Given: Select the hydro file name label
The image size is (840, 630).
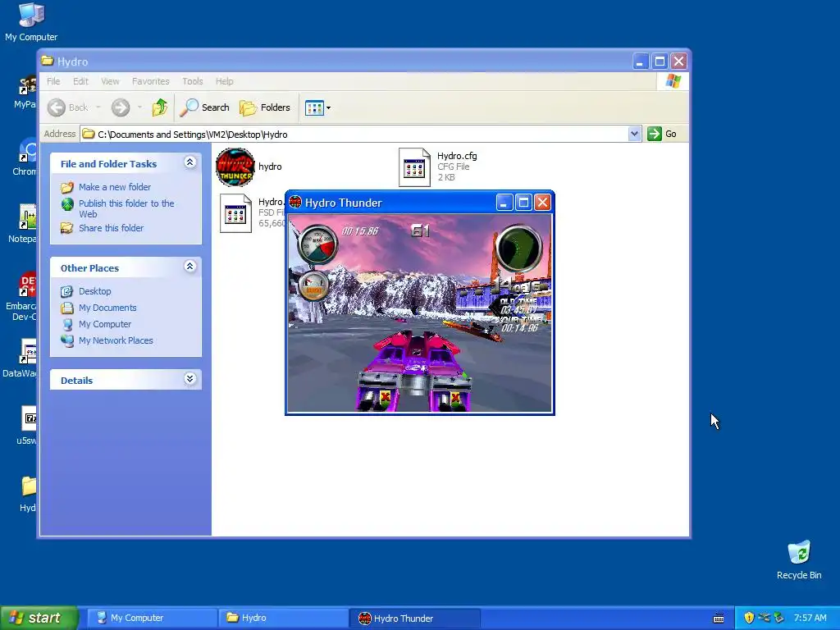Looking at the screenshot, I should point(270,167).
